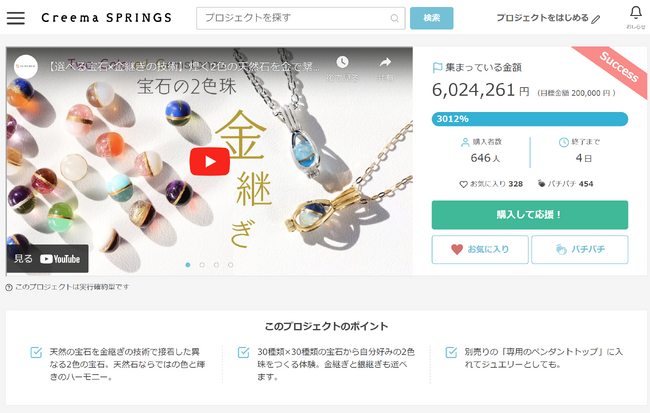Click the channel avatar on the video
The height and width of the screenshot is (413, 650).
pyautogui.click(x=26, y=67)
